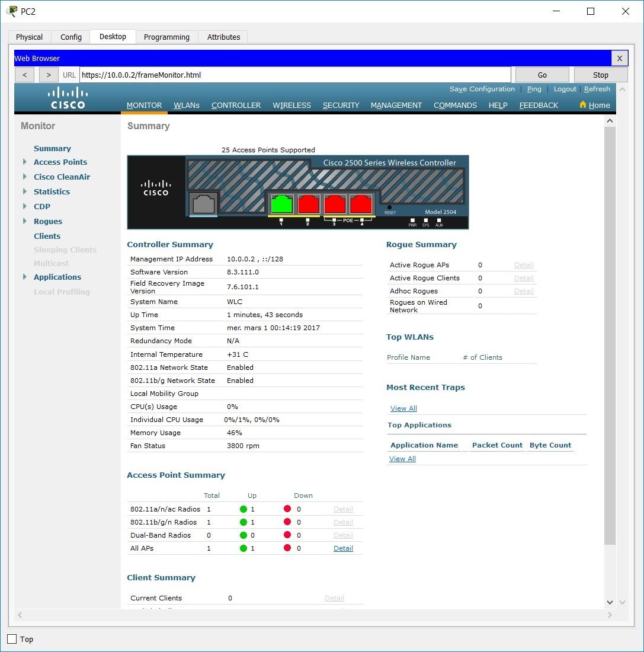Click the Stop button
The width and height of the screenshot is (644, 652).
coord(601,75)
